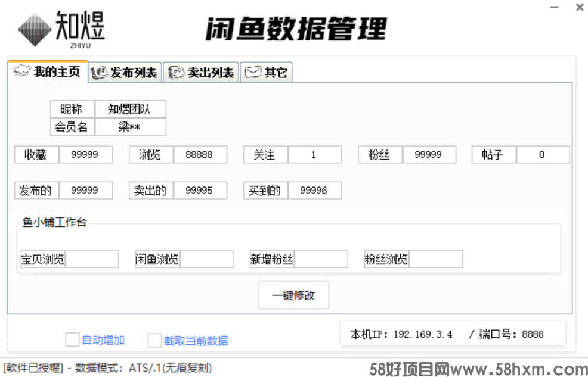Open the 卖出列表 tab
Image resolution: width=588 pixels, height=377 pixels.
coord(201,72)
